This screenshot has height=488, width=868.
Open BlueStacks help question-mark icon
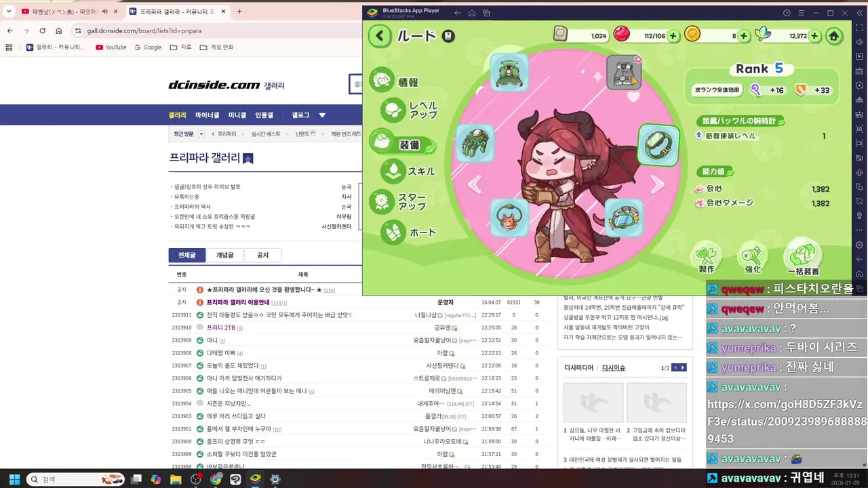point(787,13)
